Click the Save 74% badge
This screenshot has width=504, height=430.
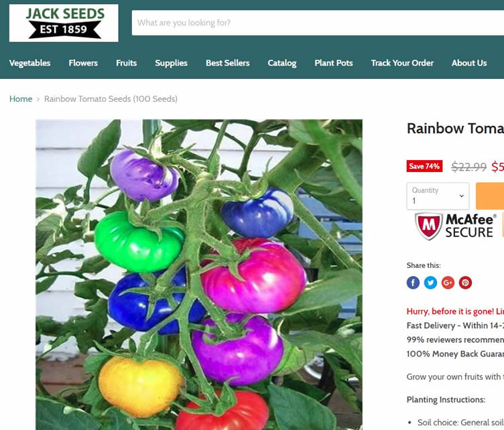coord(424,166)
